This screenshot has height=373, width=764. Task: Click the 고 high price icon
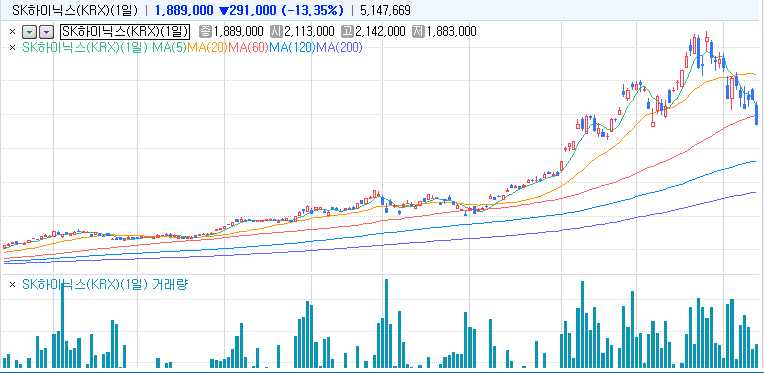click(347, 32)
